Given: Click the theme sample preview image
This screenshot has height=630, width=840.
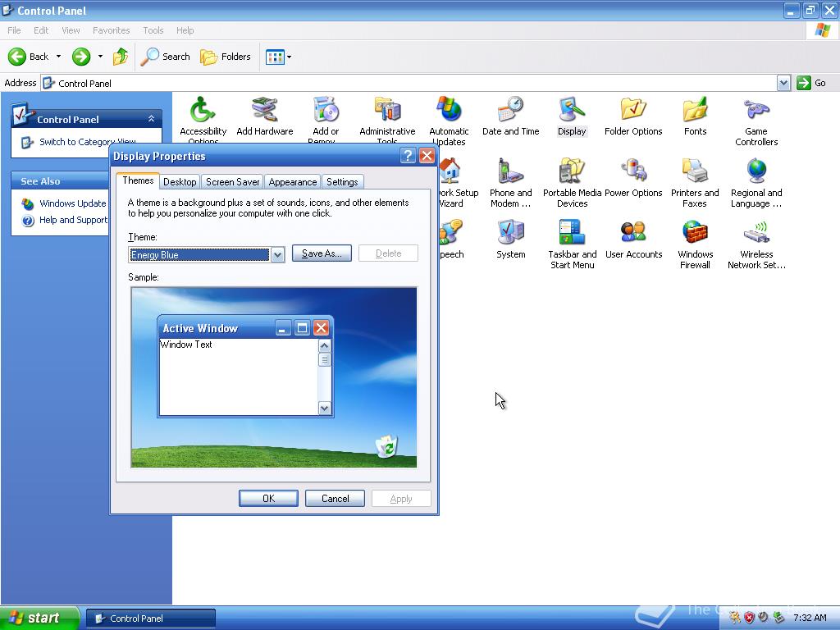Looking at the screenshot, I should [x=274, y=377].
